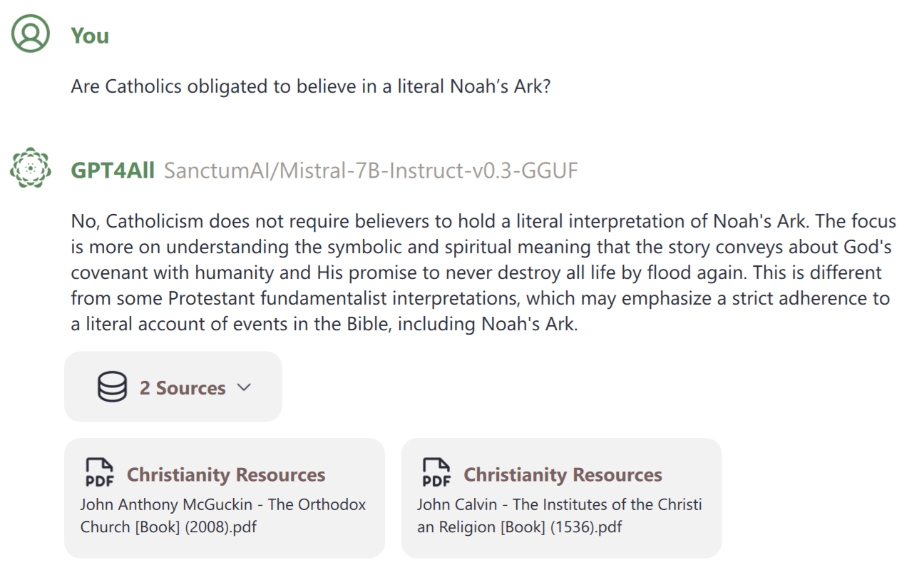The height and width of the screenshot is (585, 924).
Task: Click response line starting "No, Catholicism does not"
Action: pyautogui.click(x=483, y=221)
